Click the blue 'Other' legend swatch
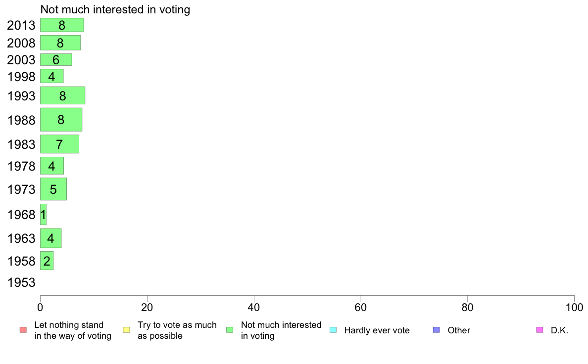Screen dimensions: 588x364 [x=437, y=330]
